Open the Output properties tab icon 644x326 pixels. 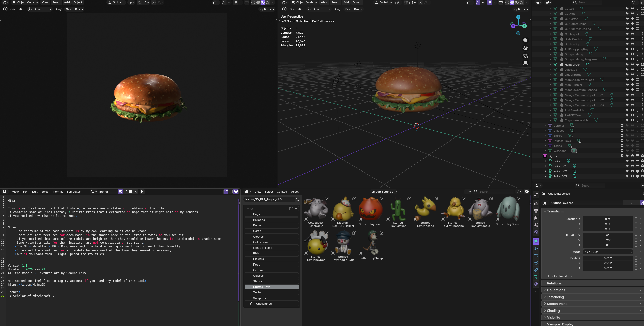[x=536, y=211]
